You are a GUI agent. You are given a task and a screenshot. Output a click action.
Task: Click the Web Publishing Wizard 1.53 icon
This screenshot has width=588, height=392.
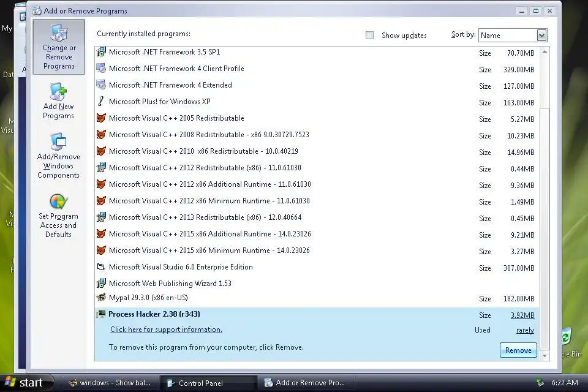[101, 283]
